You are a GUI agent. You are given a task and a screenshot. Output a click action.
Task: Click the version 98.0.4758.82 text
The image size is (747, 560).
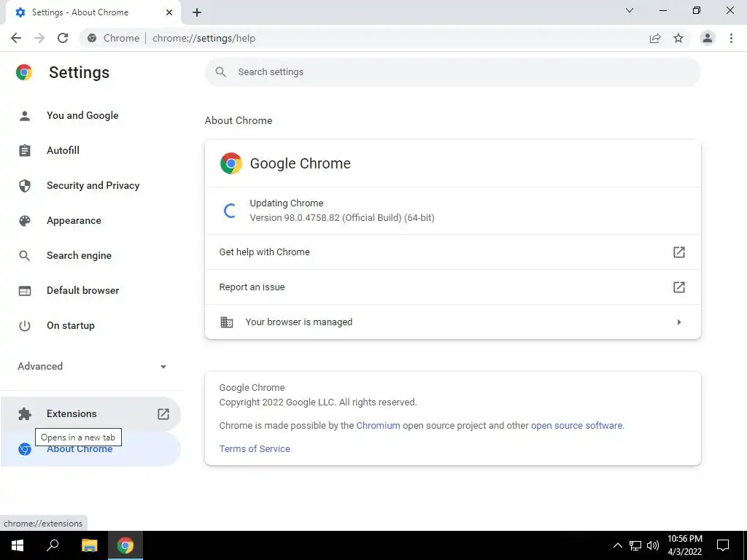pos(342,217)
